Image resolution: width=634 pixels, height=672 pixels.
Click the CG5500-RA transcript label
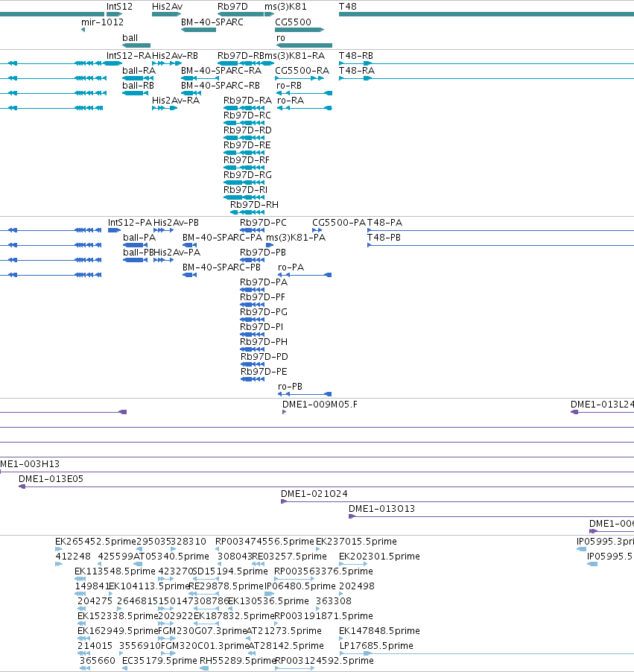(302, 70)
